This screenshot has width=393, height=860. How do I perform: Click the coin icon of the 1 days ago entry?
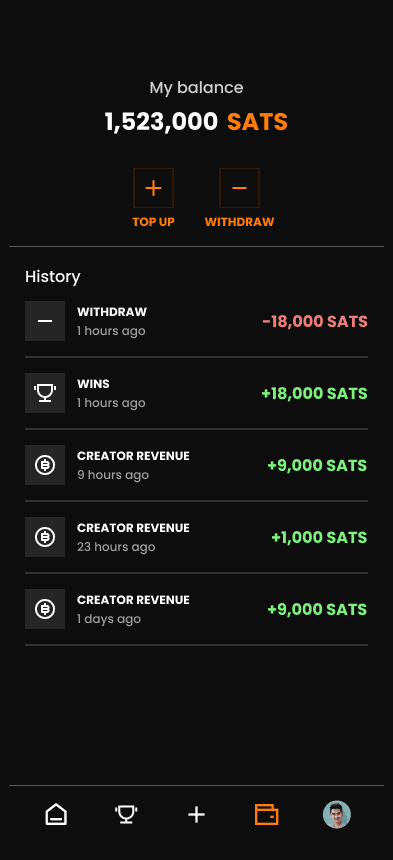click(x=45, y=609)
